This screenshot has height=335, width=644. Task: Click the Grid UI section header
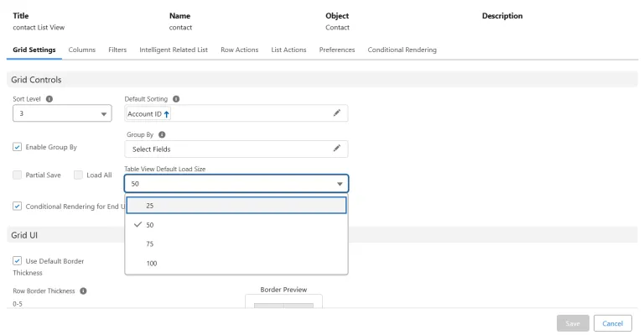(x=322, y=235)
